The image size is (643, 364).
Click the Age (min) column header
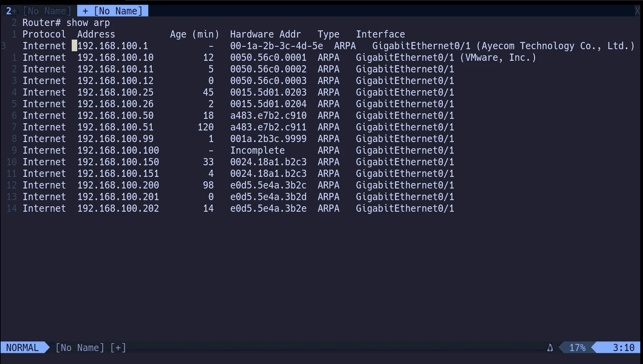tap(195, 34)
